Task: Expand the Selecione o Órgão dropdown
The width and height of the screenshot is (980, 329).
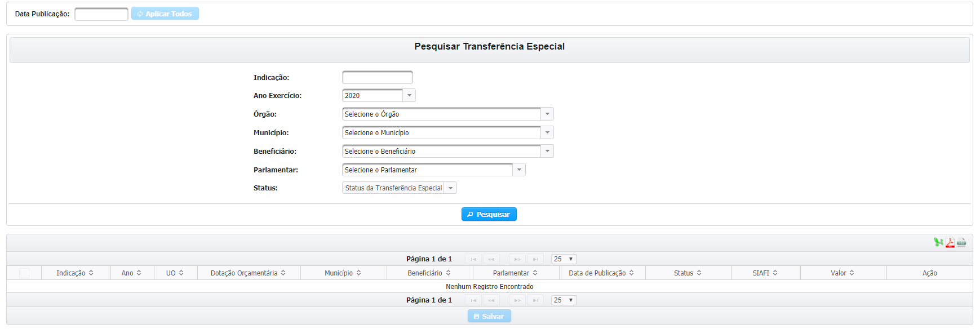Action: coord(547,114)
